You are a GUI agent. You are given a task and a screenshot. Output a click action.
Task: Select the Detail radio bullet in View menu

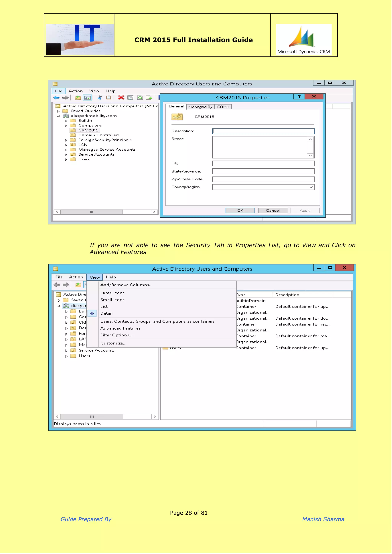(x=92, y=314)
